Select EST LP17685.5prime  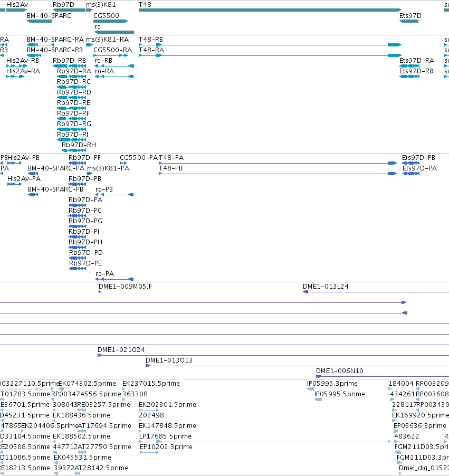point(166,436)
